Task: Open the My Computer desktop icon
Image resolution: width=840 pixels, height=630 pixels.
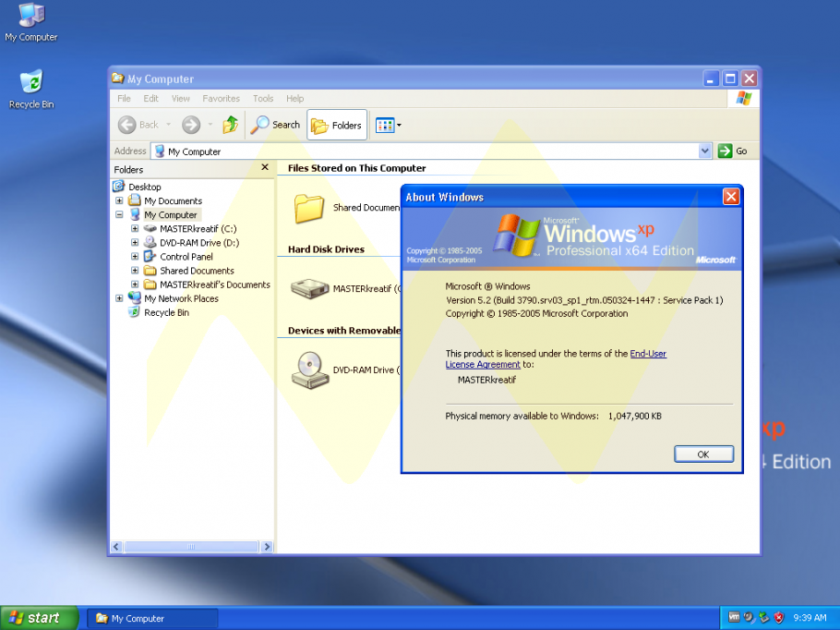Action: pyautogui.click(x=31, y=22)
